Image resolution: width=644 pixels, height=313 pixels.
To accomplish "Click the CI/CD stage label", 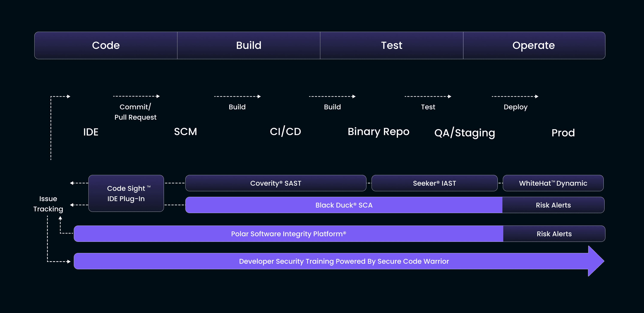I will tap(286, 132).
